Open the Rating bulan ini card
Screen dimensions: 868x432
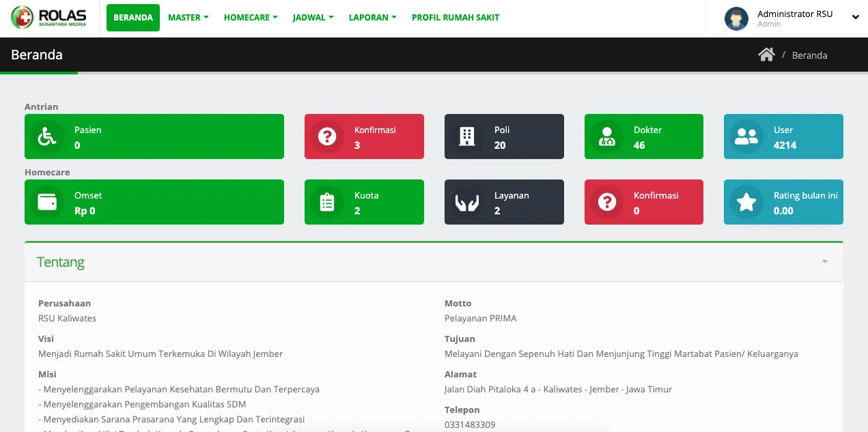coord(783,202)
